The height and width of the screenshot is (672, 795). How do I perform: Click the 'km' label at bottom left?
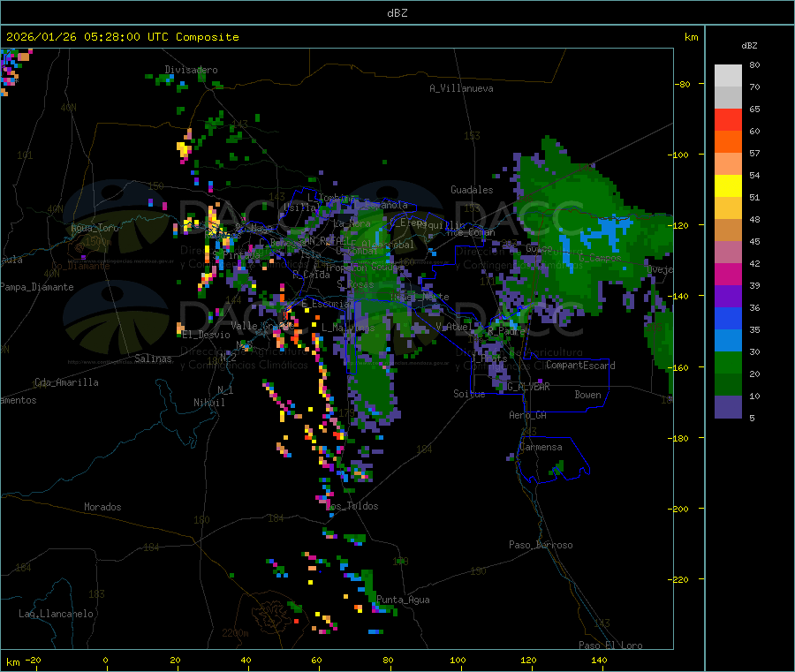point(12,662)
